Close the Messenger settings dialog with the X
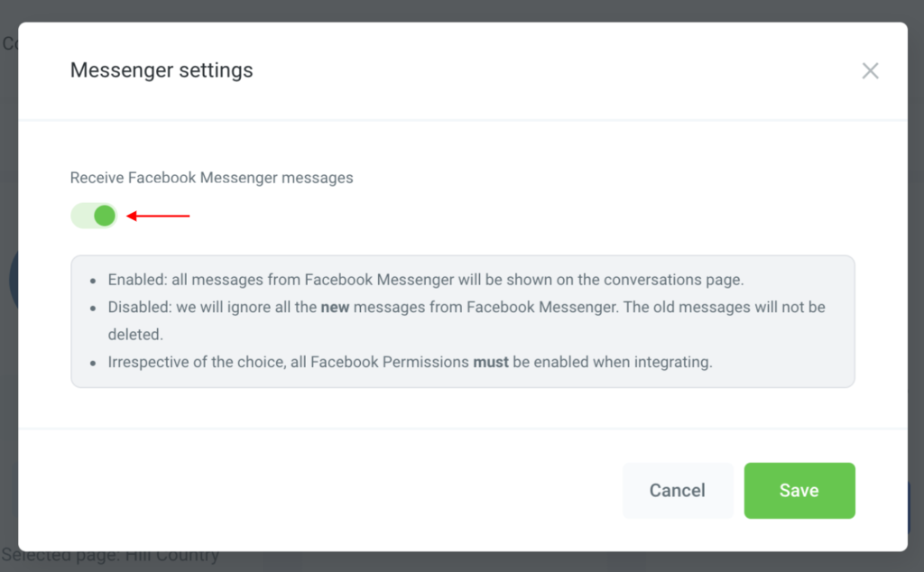Viewport: 924px width, 572px height. tap(870, 70)
